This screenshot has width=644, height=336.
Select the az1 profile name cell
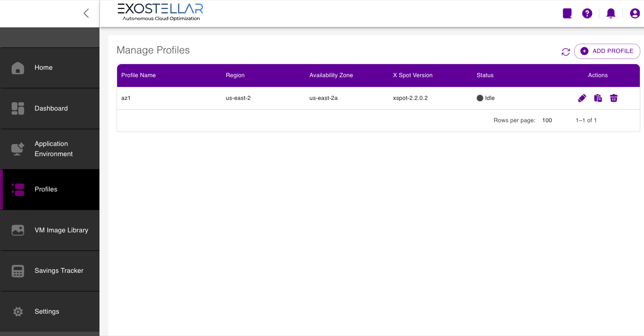126,98
